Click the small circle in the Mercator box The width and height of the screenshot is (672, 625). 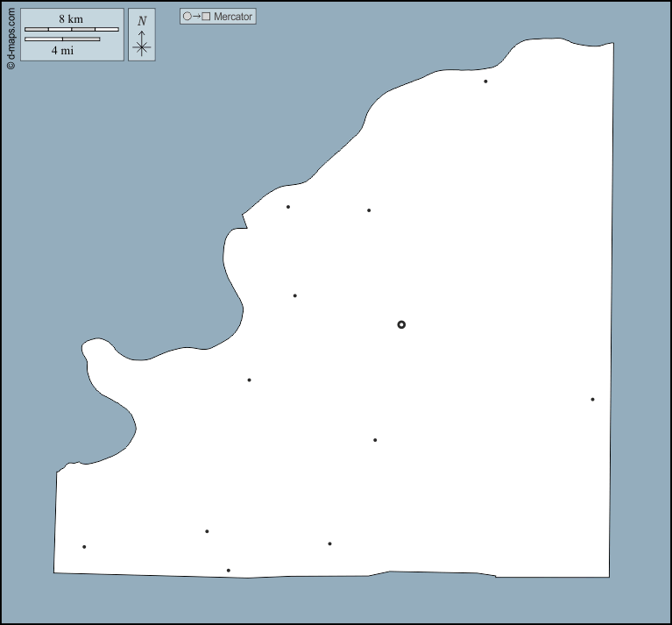point(187,17)
